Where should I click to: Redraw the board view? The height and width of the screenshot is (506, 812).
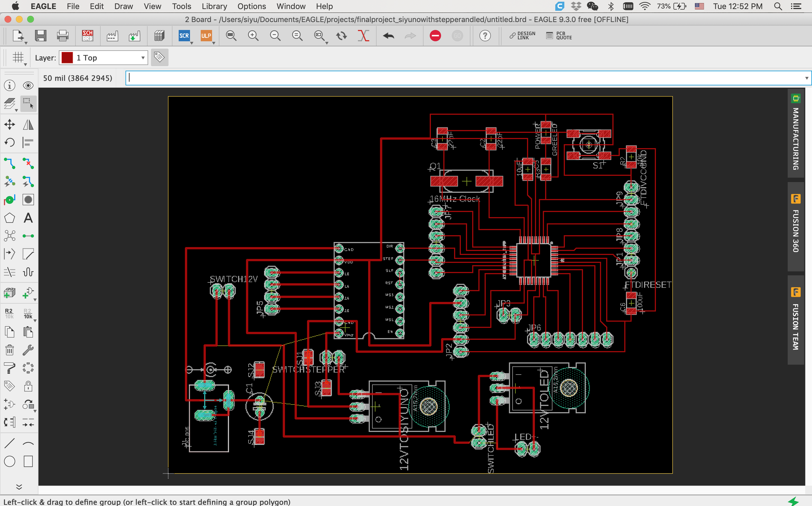tap(342, 35)
